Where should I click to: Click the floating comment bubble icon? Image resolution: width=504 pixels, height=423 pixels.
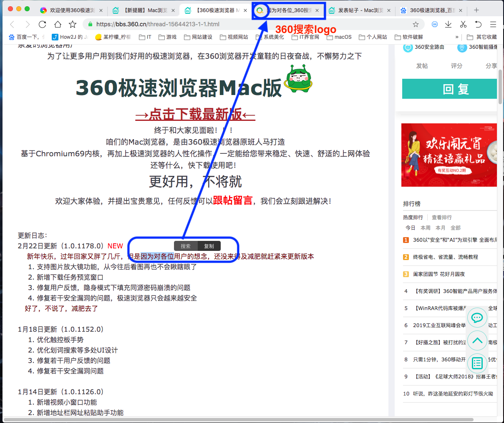(x=477, y=318)
